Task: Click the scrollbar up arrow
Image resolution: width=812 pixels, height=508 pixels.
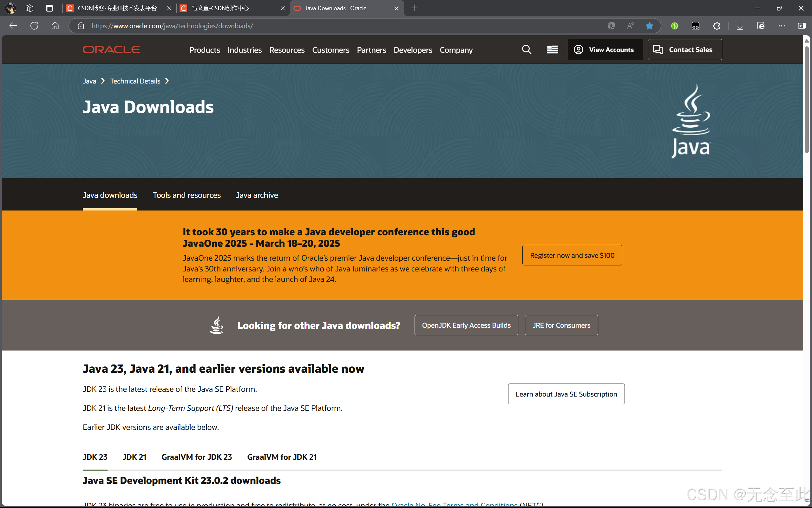Action: point(807,41)
